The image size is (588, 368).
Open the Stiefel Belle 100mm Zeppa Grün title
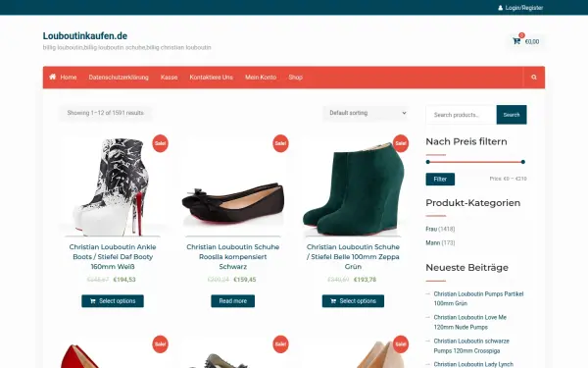coord(353,257)
